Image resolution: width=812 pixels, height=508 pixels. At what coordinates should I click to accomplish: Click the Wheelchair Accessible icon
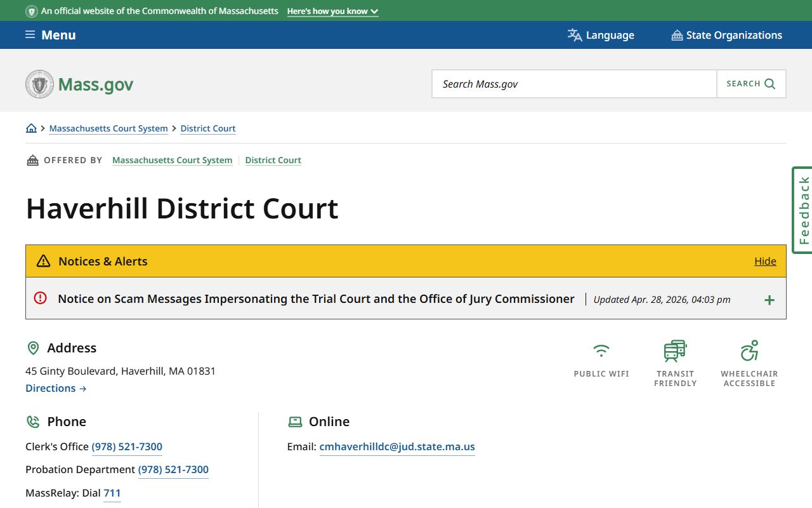click(x=749, y=351)
